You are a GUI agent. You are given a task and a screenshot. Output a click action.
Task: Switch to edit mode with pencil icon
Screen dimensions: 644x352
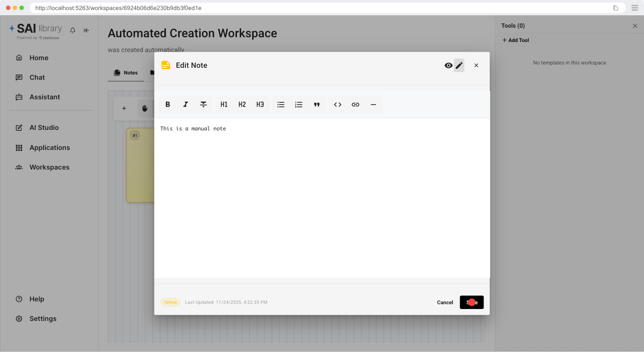(459, 65)
